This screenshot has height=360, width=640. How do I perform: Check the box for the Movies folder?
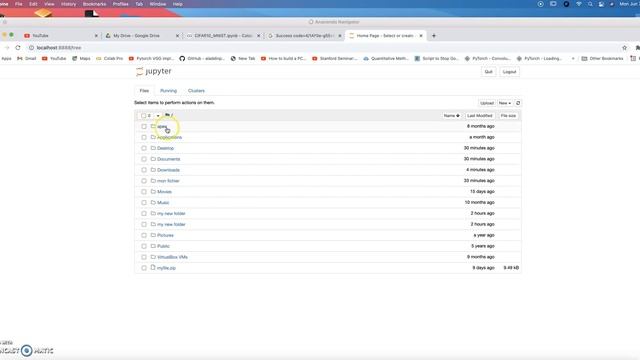(144, 192)
